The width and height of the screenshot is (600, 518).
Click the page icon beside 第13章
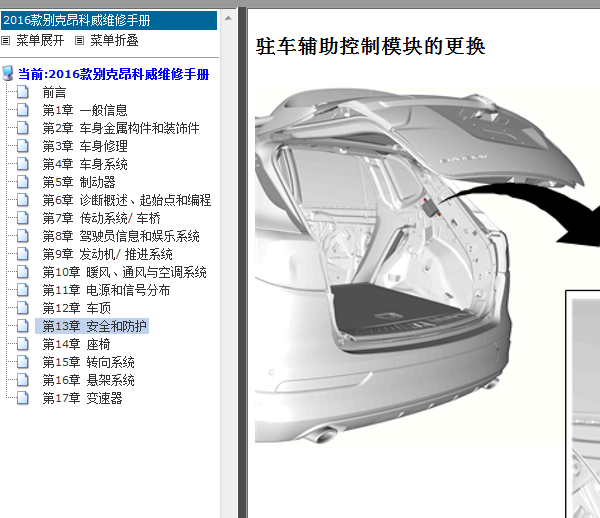tap(23, 326)
